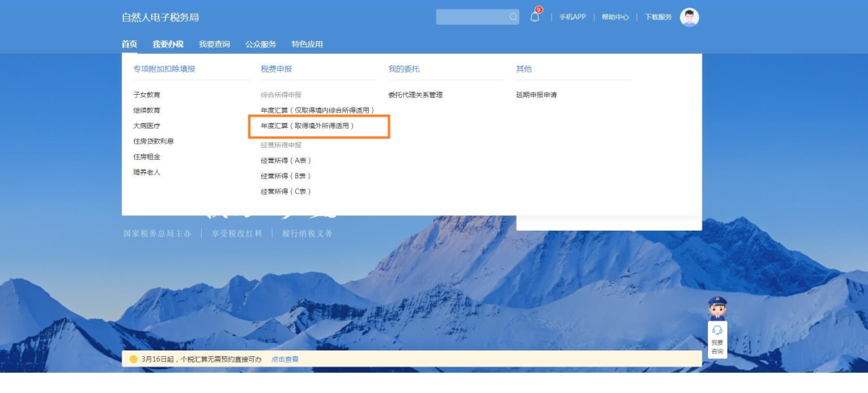Expand the 我要查询 menu
Screen dimensions: 868x393
[215, 44]
